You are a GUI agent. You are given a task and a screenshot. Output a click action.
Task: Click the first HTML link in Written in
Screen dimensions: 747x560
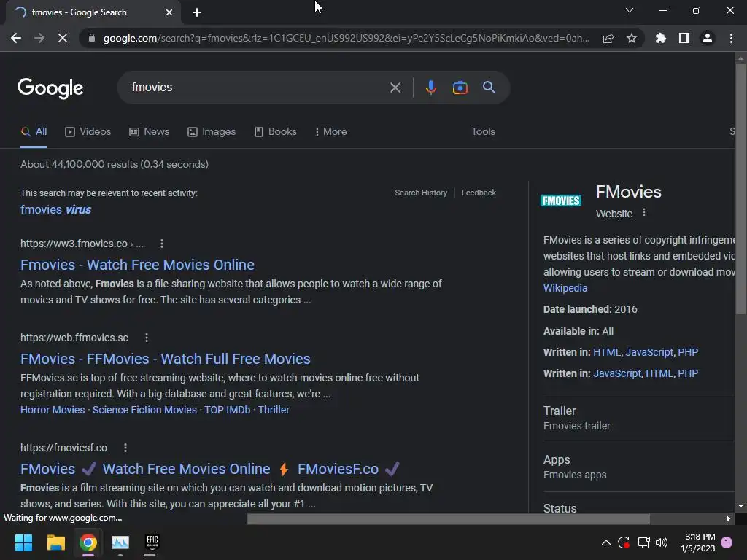pos(607,352)
